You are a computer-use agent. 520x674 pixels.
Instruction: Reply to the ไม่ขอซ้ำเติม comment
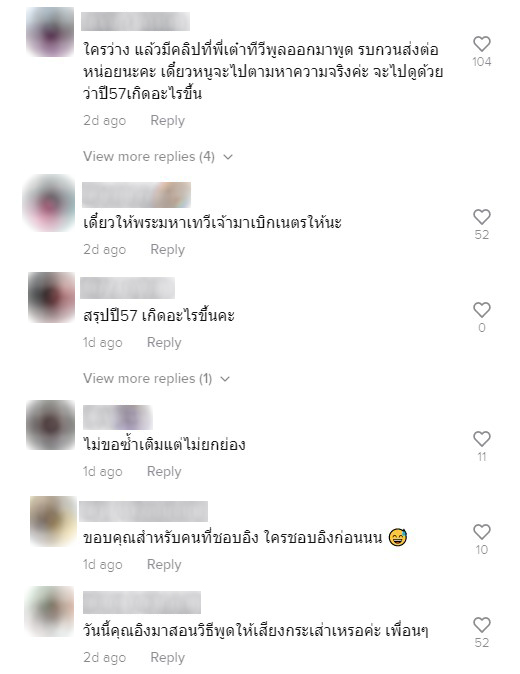(x=164, y=472)
